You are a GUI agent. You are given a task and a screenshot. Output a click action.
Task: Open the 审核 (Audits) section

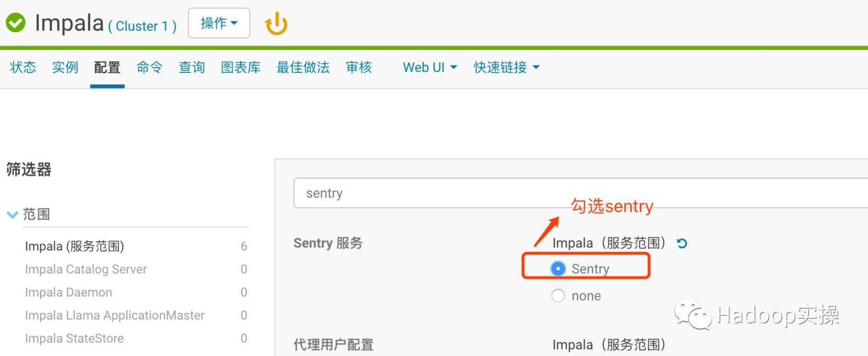coord(358,67)
